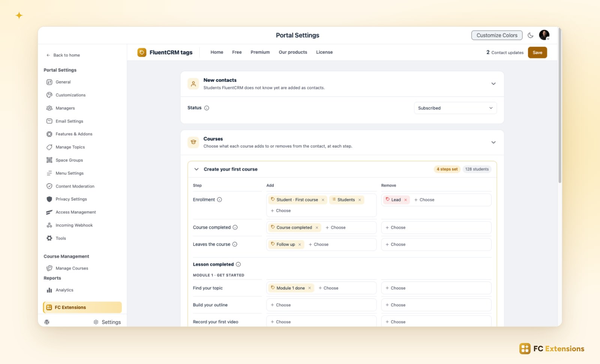Go Back to home
Viewport: 600px width, 364px height.
pos(63,55)
